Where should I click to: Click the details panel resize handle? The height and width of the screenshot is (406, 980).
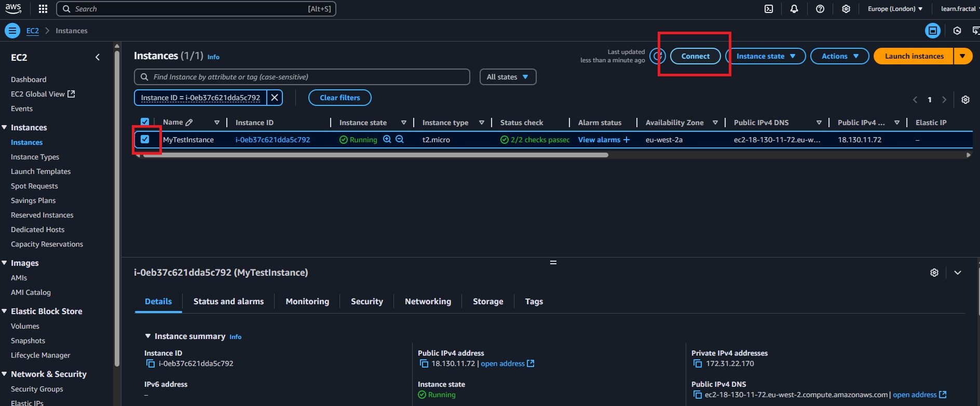click(553, 263)
